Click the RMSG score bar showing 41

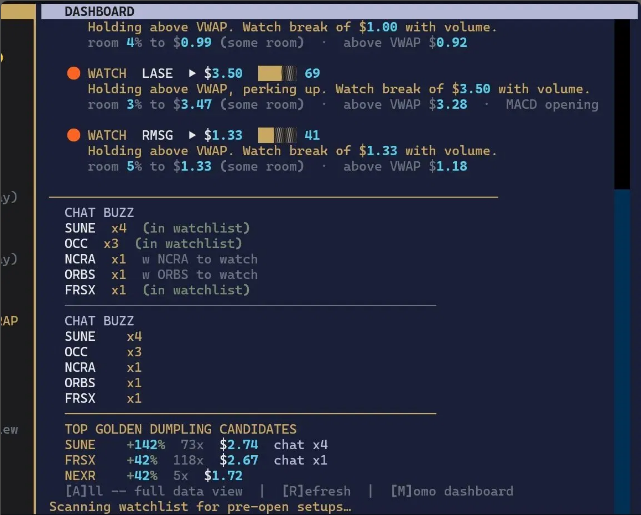(x=277, y=135)
